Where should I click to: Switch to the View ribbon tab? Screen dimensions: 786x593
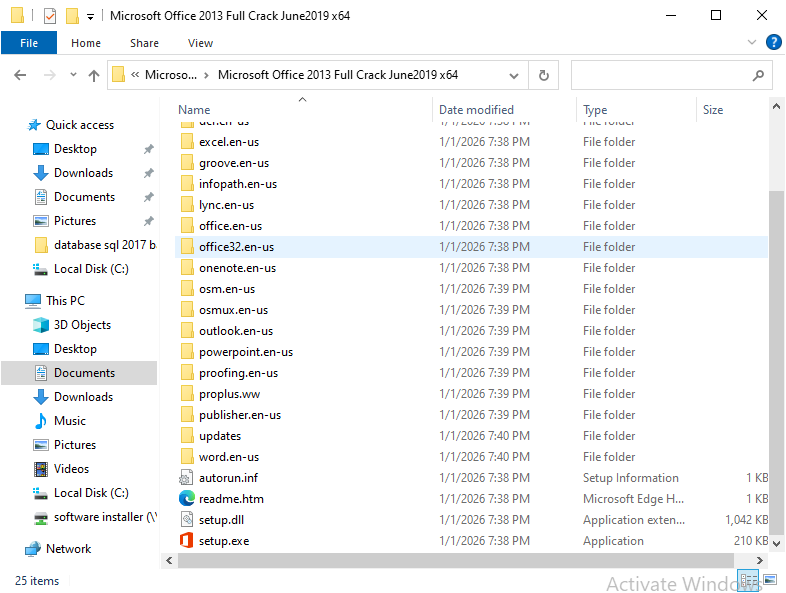click(201, 43)
